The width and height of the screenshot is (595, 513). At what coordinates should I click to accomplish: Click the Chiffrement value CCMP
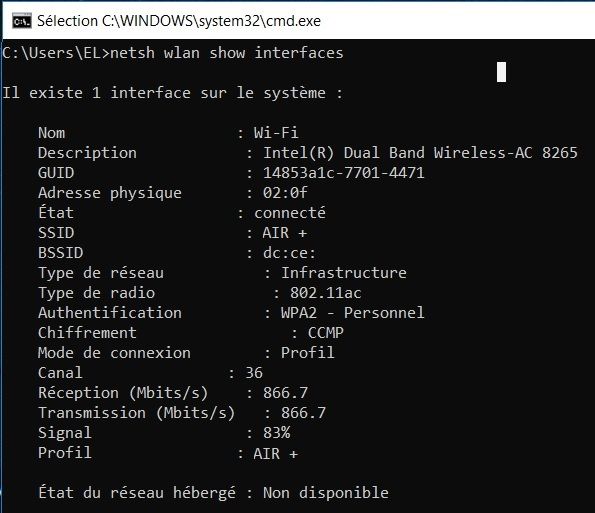point(326,333)
